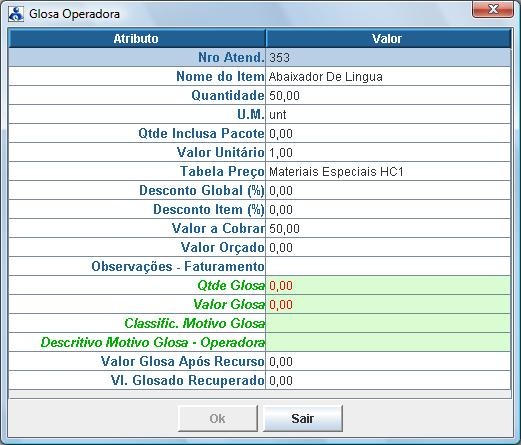
Task: Click the Observações - Faturamento empty cell
Action: click(388, 266)
